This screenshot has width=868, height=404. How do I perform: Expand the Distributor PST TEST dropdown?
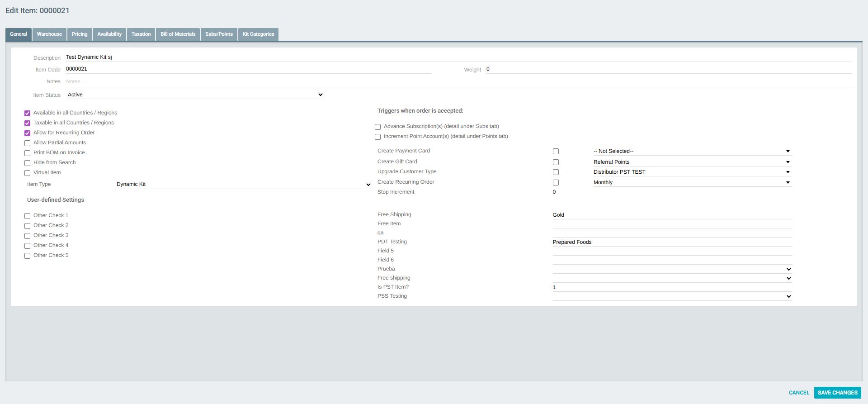692,172
